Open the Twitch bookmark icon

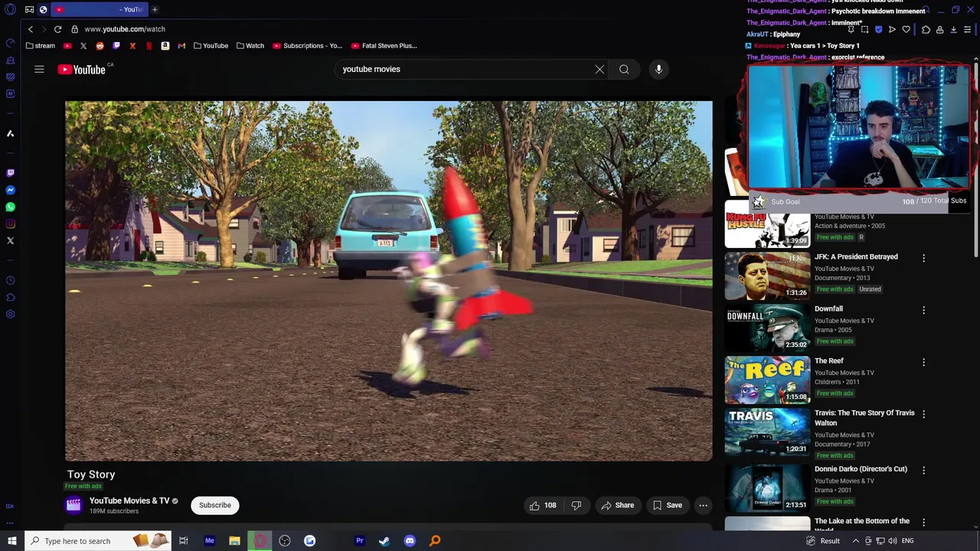coord(116,46)
